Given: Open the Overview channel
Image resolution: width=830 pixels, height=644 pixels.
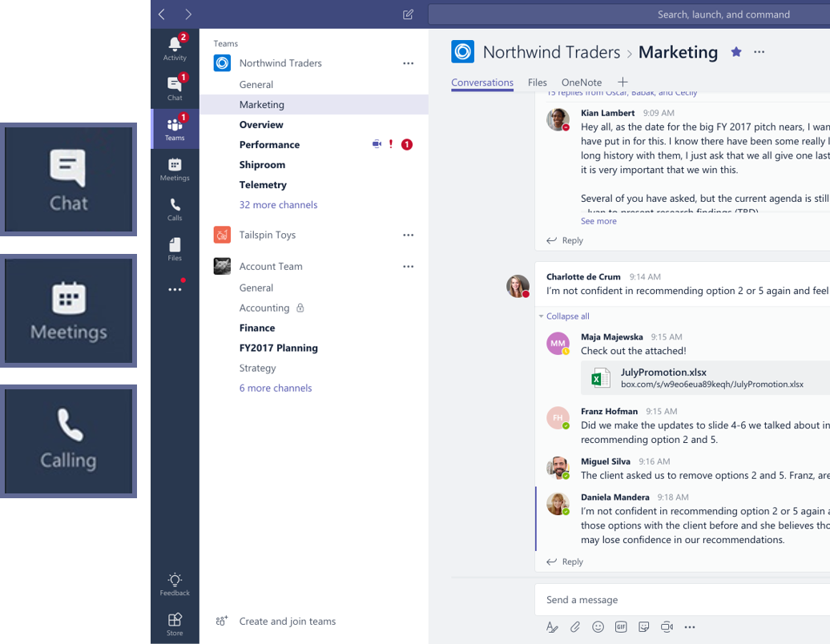Looking at the screenshot, I should [261, 125].
